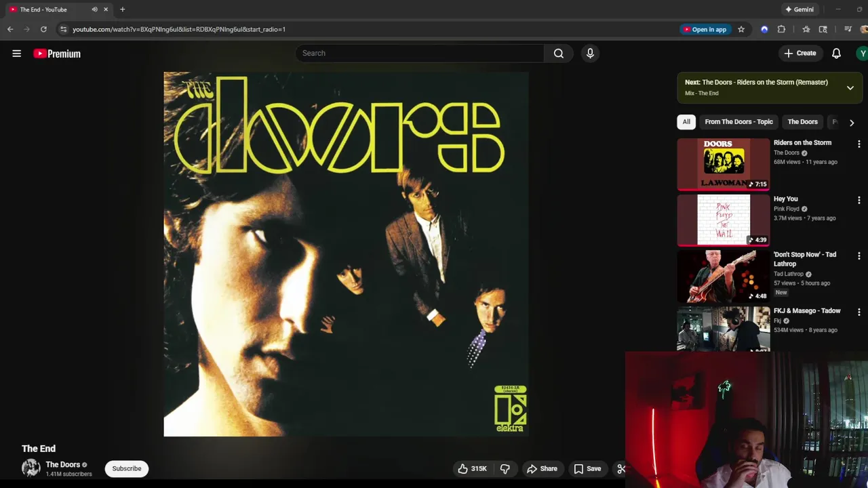The height and width of the screenshot is (488, 868).
Task: Subscribe to The Doors channel
Action: click(127, 468)
